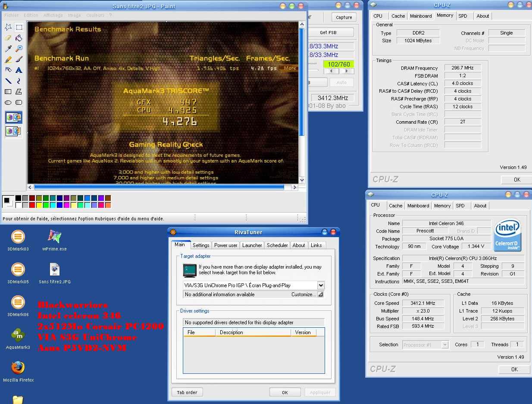
Task: Click the down arrow of Paint's vertical scrollbar
Action: (302, 180)
